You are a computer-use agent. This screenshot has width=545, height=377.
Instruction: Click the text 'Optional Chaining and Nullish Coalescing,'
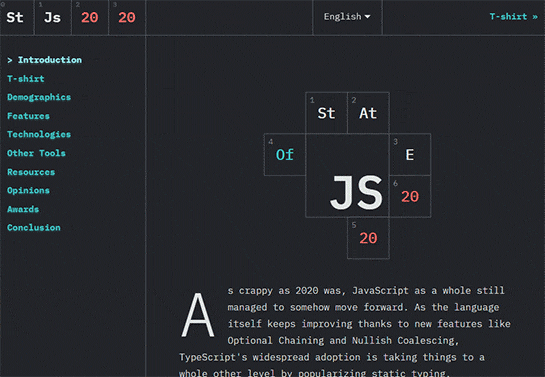click(343, 341)
